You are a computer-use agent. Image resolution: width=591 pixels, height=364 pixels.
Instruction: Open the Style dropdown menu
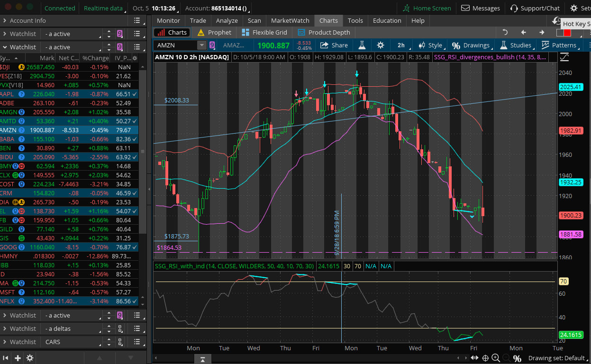pyautogui.click(x=430, y=45)
